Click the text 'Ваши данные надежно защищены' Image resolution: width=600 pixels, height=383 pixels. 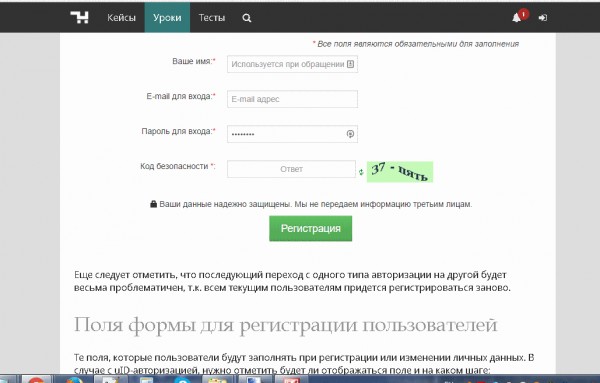pos(225,204)
